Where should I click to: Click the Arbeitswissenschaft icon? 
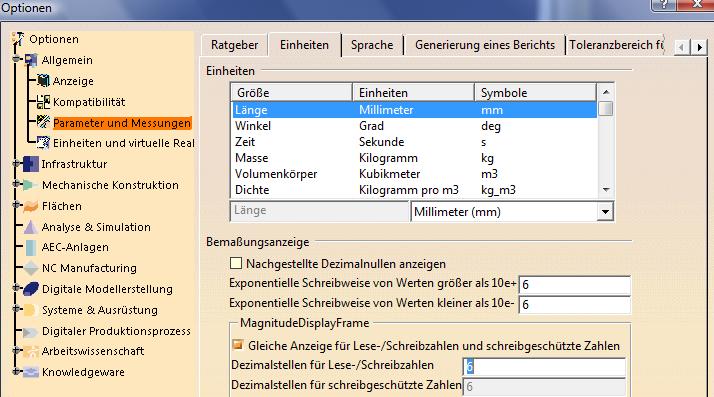click(31, 351)
